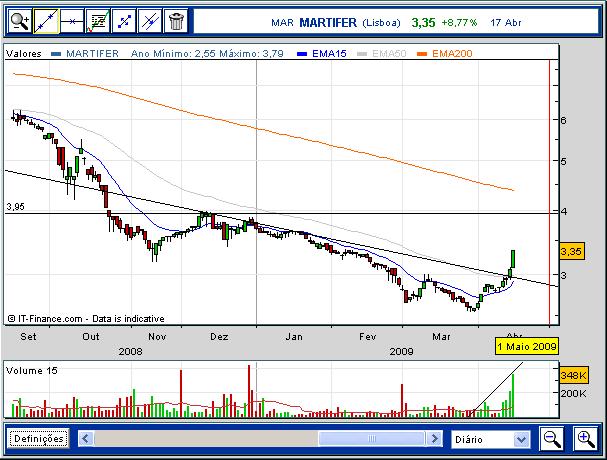Viewport: 607px width, 460px height.
Task: Click the MAR ticker symbol
Action: tap(282, 23)
